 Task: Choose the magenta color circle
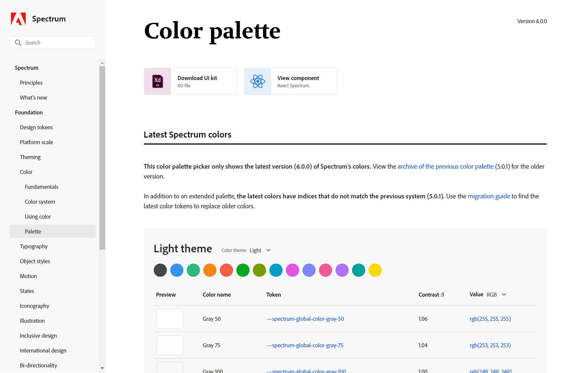point(293,270)
